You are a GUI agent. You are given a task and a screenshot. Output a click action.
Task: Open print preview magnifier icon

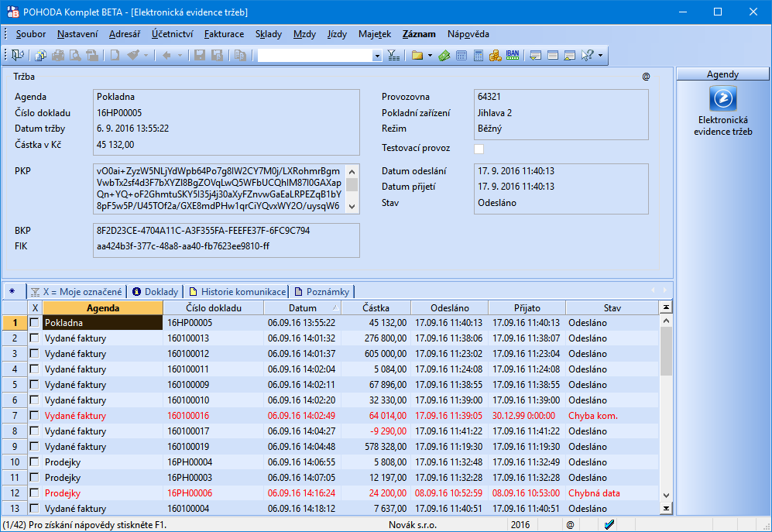[x=75, y=55]
